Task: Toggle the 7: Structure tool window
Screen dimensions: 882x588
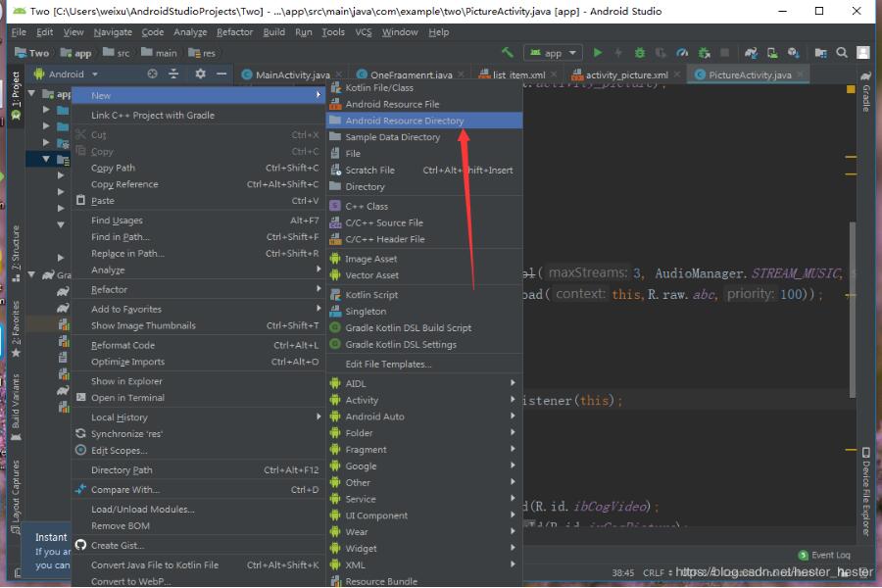Action: pos(16,253)
